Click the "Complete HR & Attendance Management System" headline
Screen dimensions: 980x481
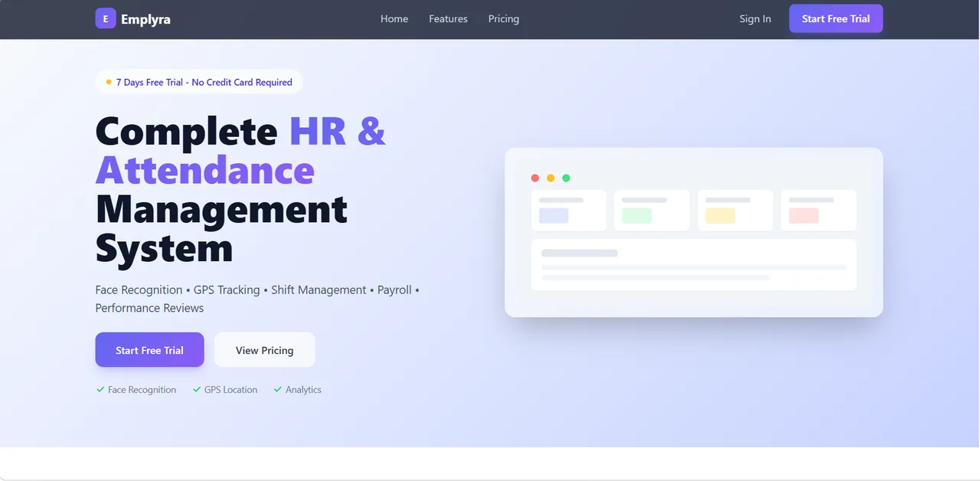(240, 189)
